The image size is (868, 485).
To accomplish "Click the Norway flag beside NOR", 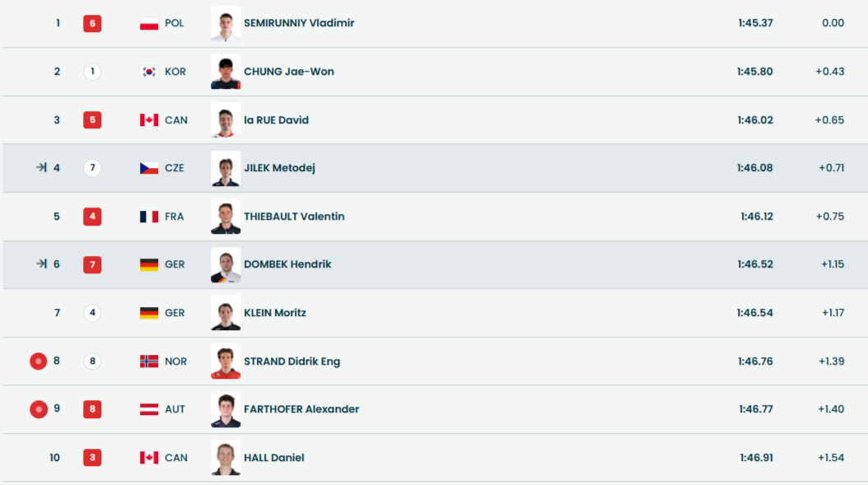I will (149, 361).
